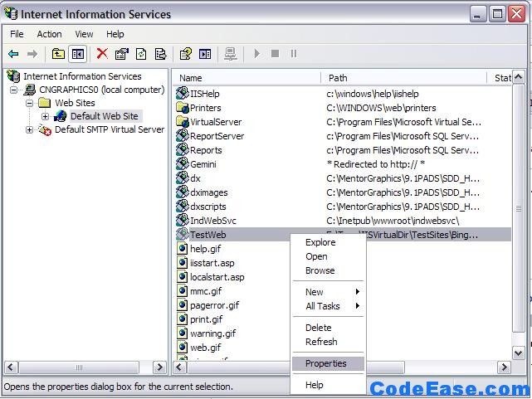Click the Internet Information Services title bar icon
This screenshot has height=399, width=532.
tap(11, 13)
